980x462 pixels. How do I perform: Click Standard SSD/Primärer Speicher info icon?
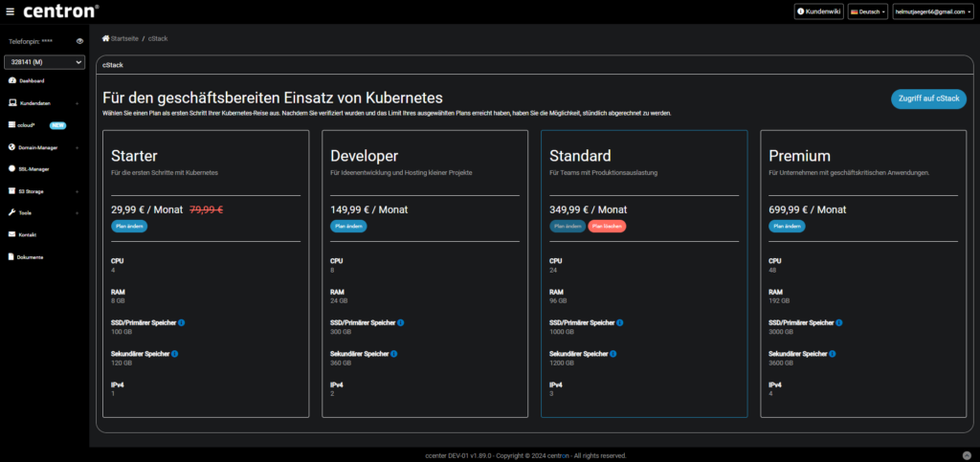[x=620, y=322]
